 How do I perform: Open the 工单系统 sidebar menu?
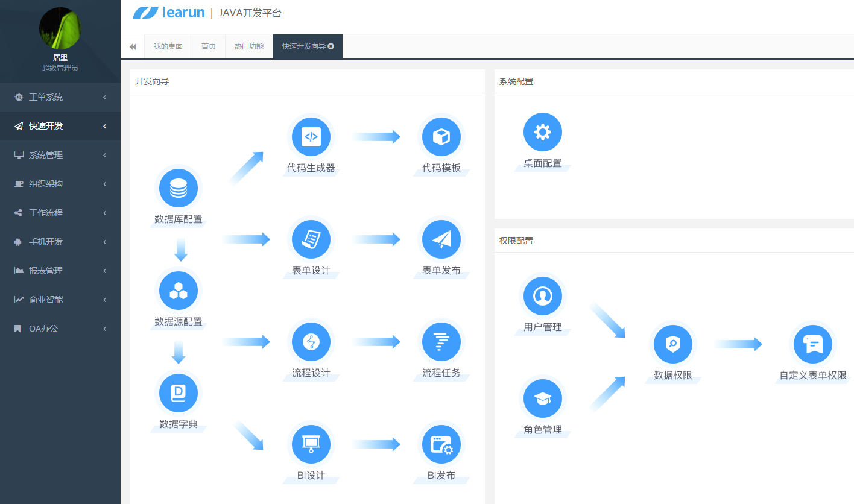(x=60, y=97)
